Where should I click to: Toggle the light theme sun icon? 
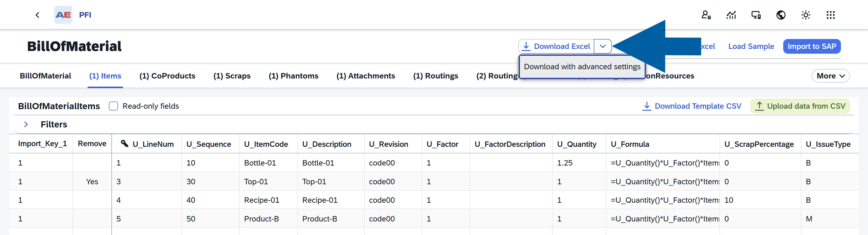tap(806, 15)
